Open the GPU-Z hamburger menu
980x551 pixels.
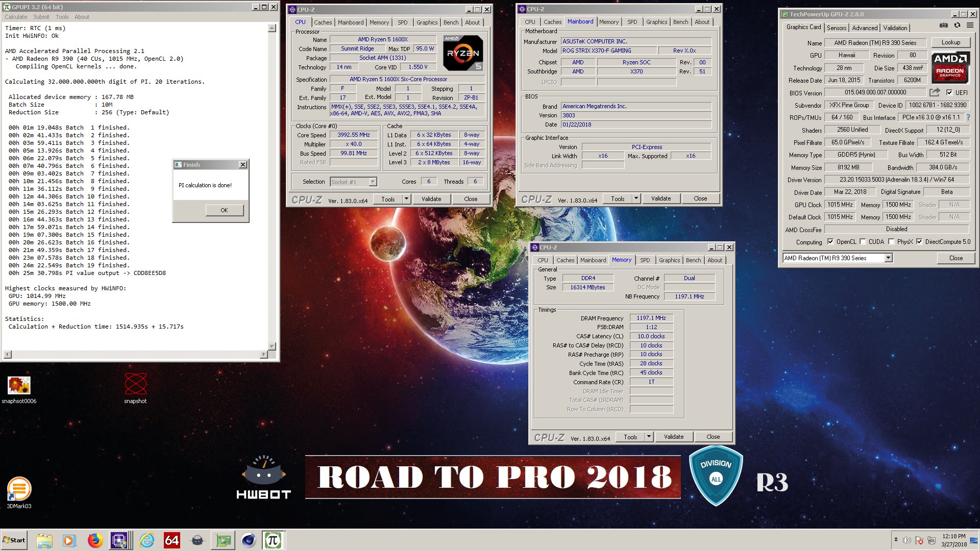970,26
